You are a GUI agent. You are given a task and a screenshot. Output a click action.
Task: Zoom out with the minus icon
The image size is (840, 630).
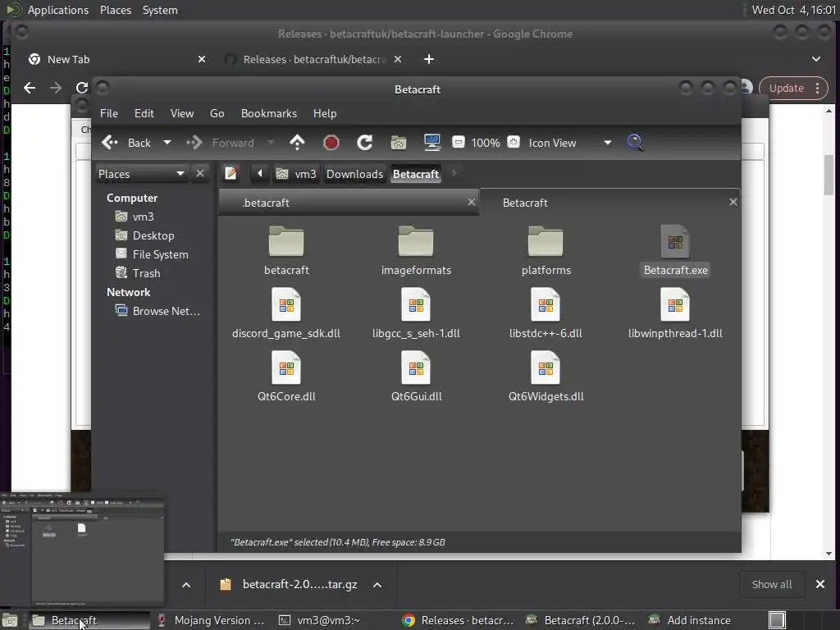458,142
